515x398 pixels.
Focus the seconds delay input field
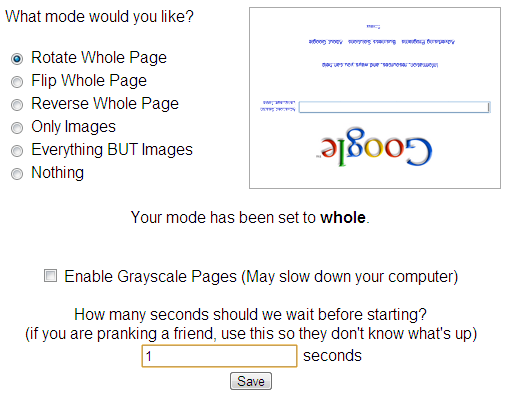click(x=219, y=356)
